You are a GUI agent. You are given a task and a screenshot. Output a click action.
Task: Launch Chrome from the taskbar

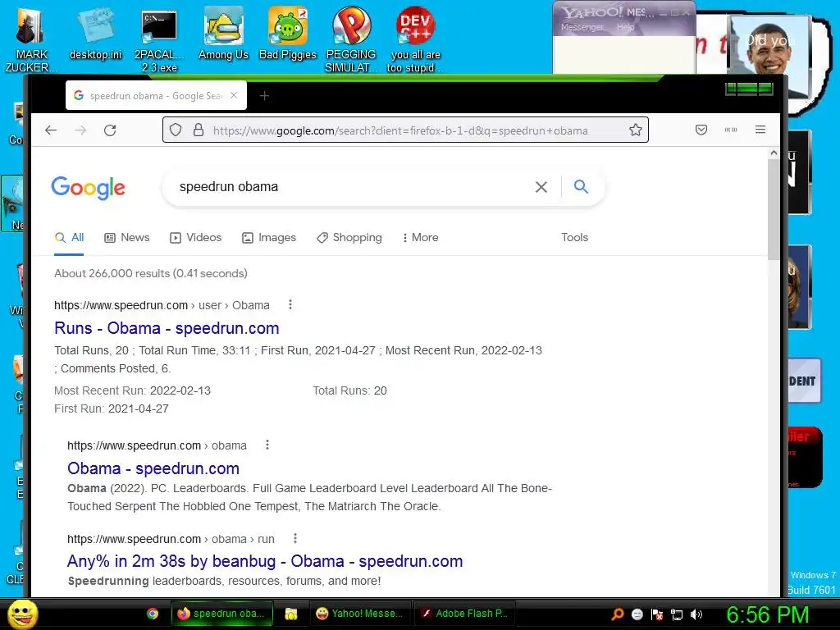tap(153, 614)
